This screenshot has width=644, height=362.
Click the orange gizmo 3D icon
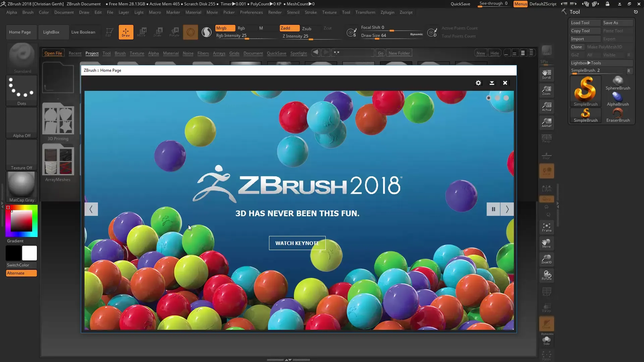pos(191,32)
